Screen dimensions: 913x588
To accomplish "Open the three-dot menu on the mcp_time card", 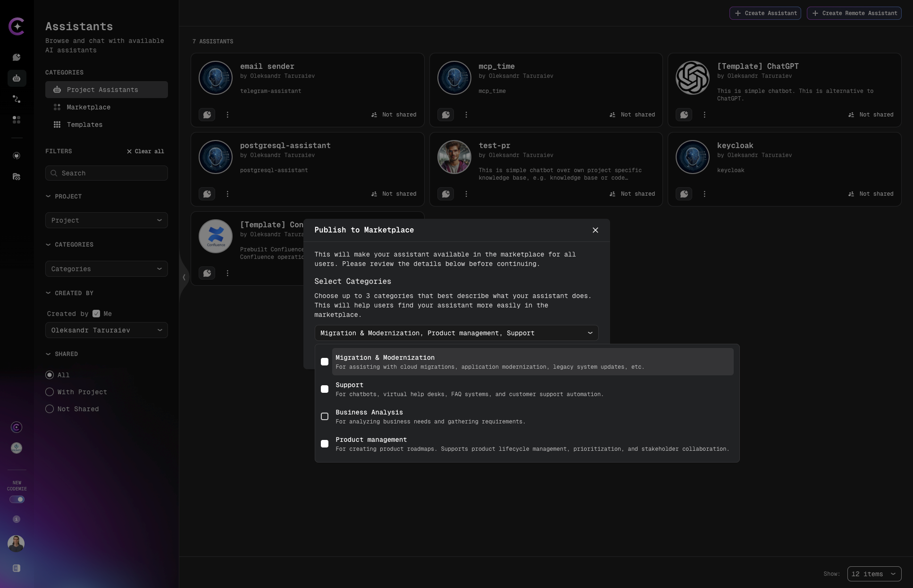I will tap(466, 115).
